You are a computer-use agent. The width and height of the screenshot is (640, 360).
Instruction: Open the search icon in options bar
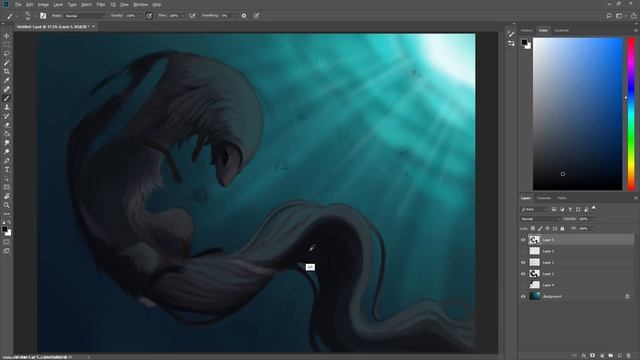(x=609, y=16)
